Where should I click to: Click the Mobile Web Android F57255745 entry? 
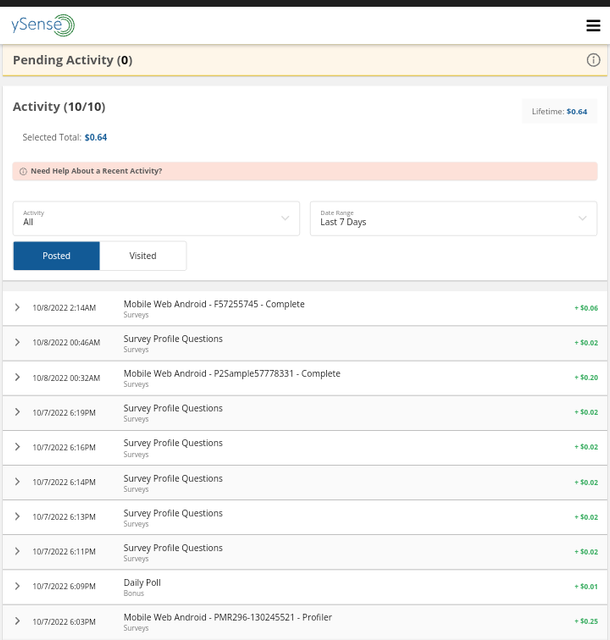[x=214, y=304]
